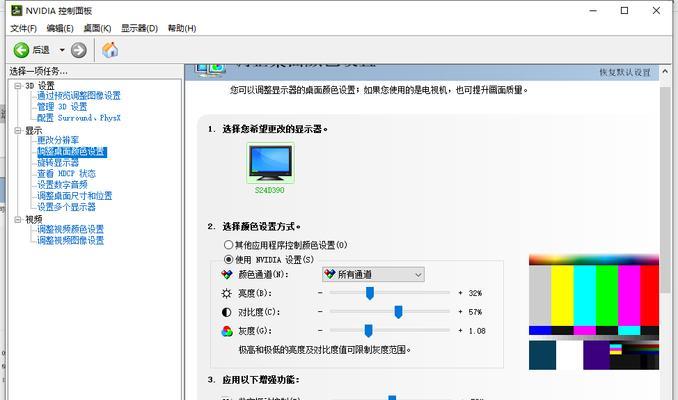Viewport: 678px width, 400px height.
Task: Click the brightness sun icon
Action: click(x=227, y=294)
